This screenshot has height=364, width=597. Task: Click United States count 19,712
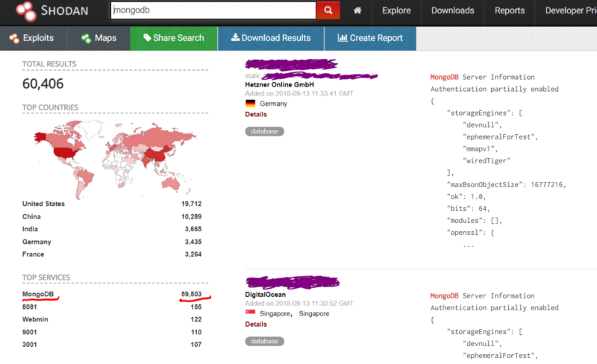point(192,204)
